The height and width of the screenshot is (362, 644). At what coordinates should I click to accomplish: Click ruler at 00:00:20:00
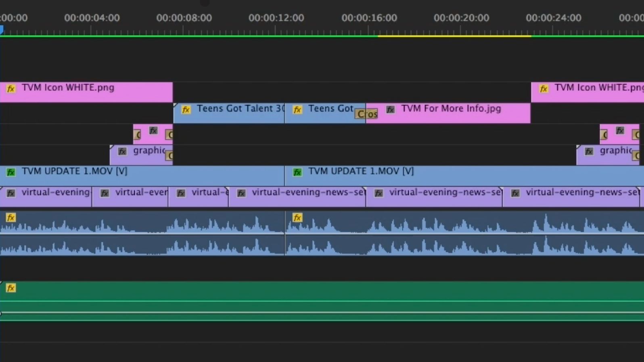pos(461,18)
